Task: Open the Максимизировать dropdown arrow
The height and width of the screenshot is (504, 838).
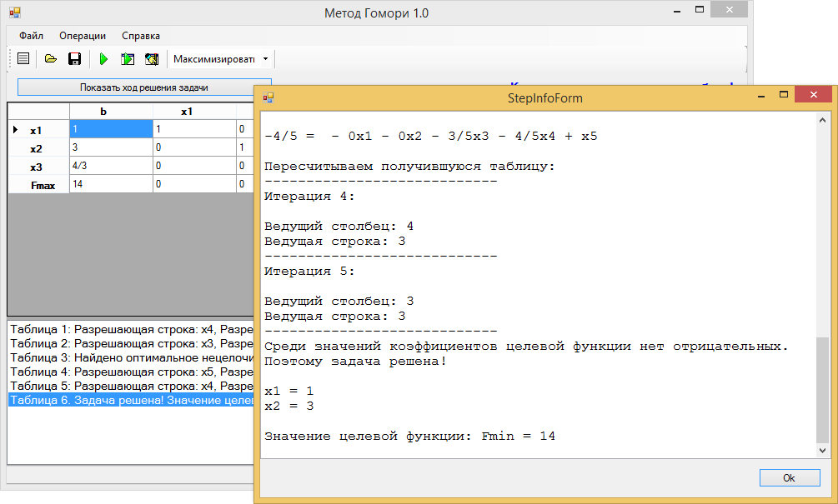Action: point(266,58)
